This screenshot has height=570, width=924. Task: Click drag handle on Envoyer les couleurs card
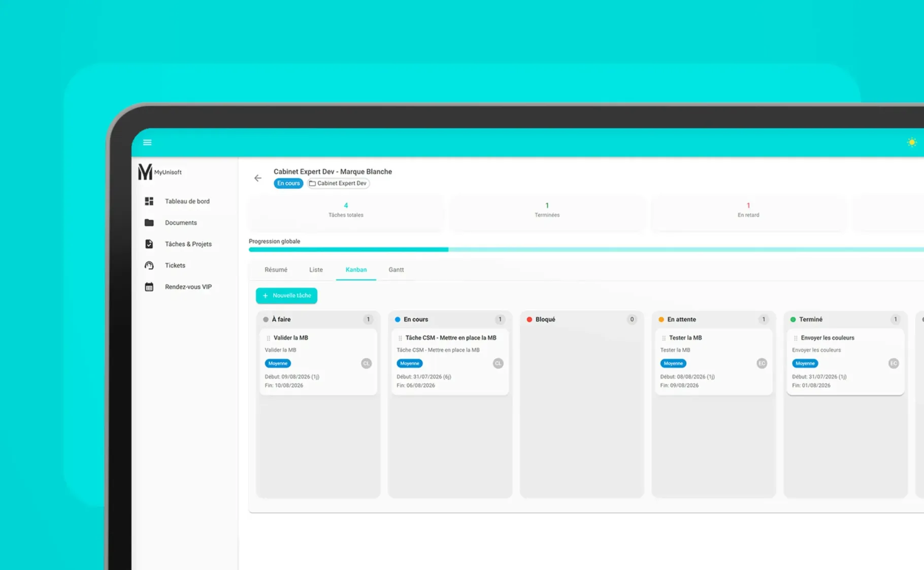(796, 338)
